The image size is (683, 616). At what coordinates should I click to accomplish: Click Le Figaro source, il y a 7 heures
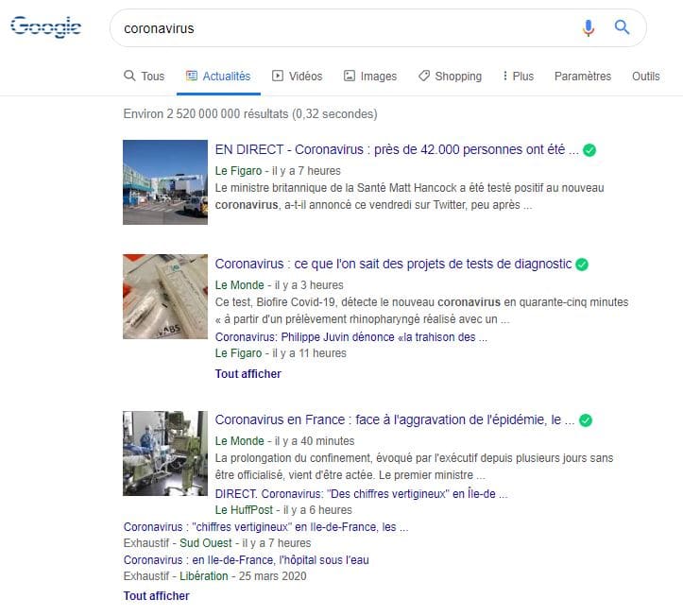pyautogui.click(x=238, y=171)
